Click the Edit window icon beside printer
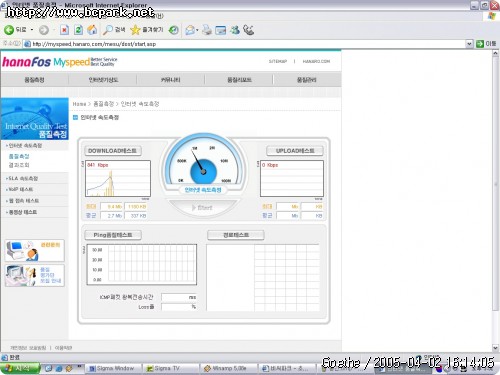 pyautogui.click(x=220, y=30)
